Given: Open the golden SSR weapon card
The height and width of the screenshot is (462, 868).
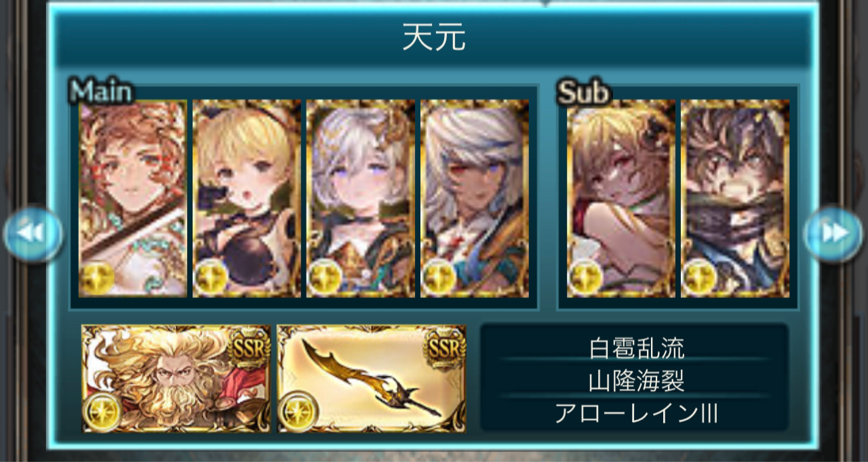Looking at the screenshot, I should point(372,379).
